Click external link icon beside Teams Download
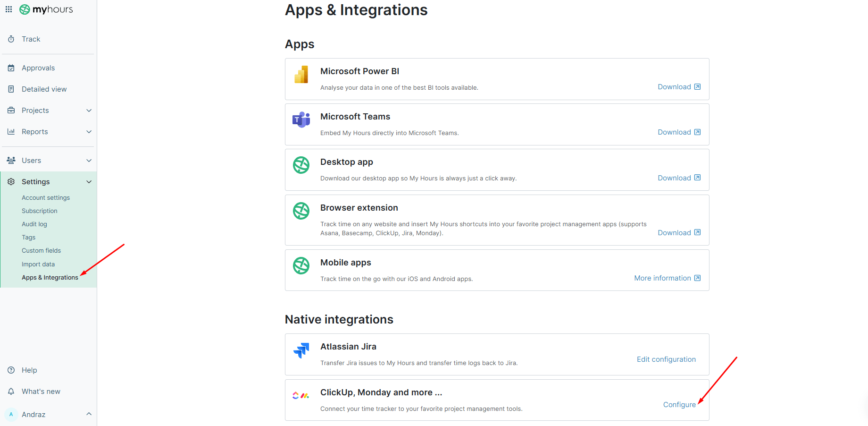Viewport: 868px width, 426px height. pos(698,132)
